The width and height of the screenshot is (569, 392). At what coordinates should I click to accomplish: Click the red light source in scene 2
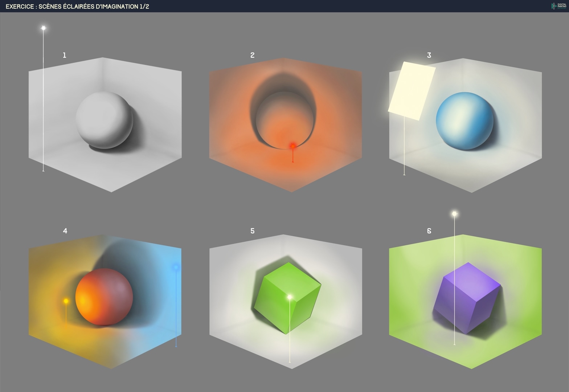(x=293, y=146)
